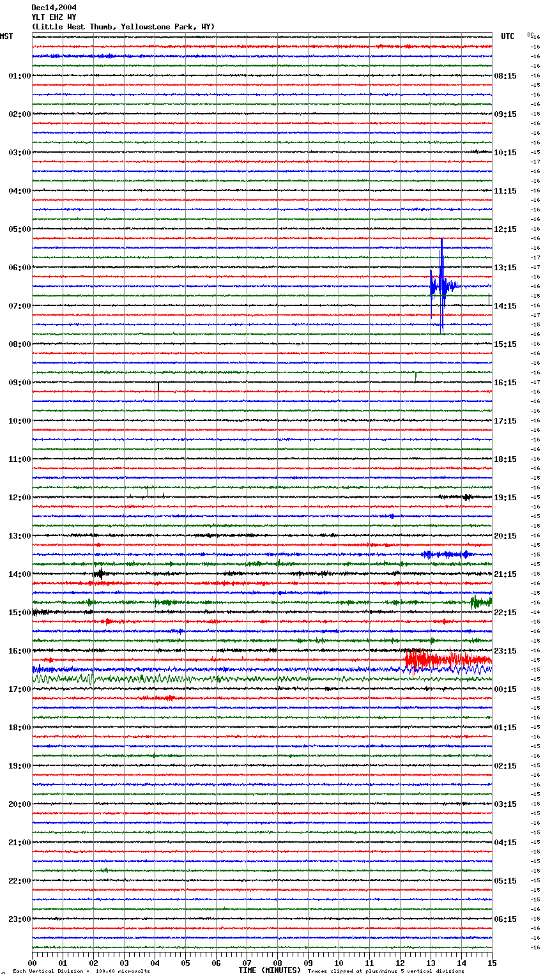Click the 08:15 UTC time label
This screenshot has width=543, height=980.
pyautogui.click(x=505, y=76)
